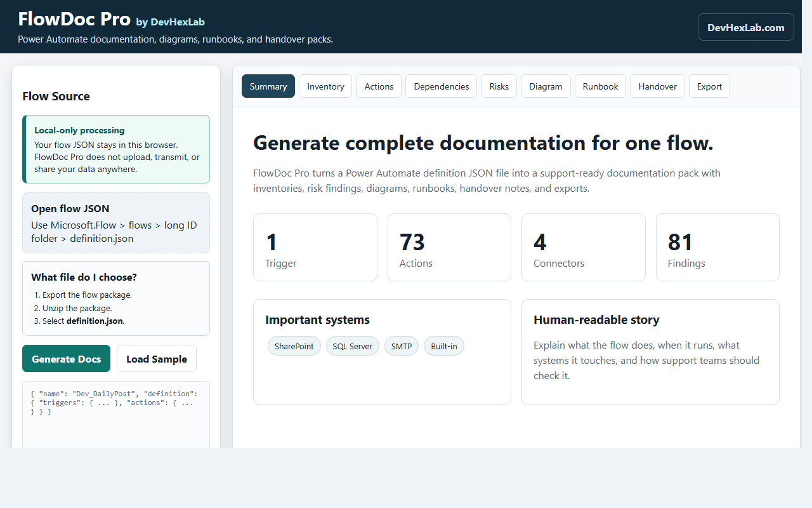The height and width of the screenshot is (508, 812).
Task: Open the Inventory tab
Action: (325, 86)
